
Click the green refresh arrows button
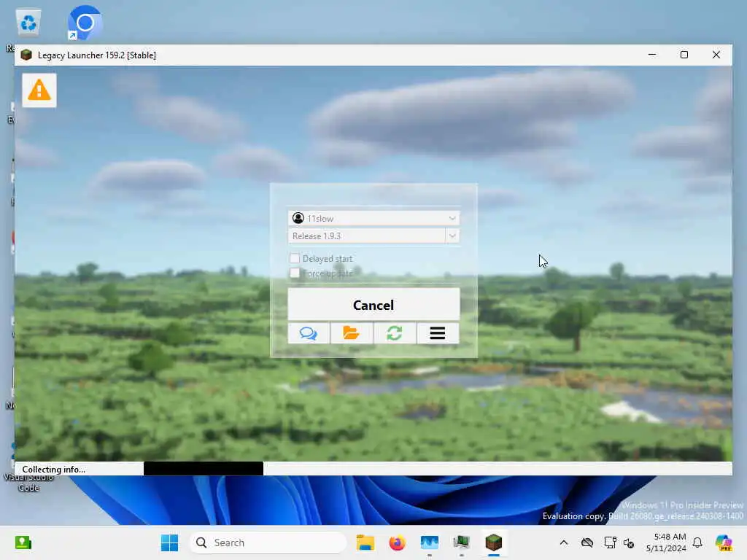pos(395,332)
